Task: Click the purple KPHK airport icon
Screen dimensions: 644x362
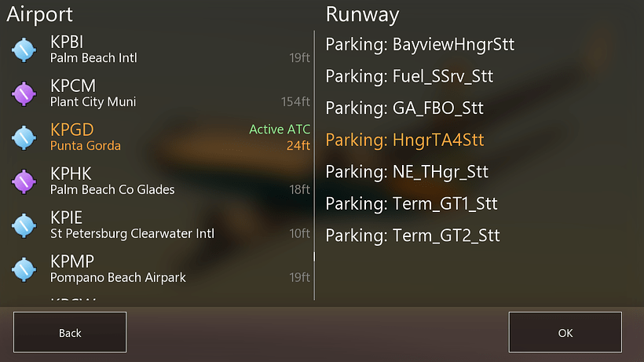Action: tap(24, 181)
